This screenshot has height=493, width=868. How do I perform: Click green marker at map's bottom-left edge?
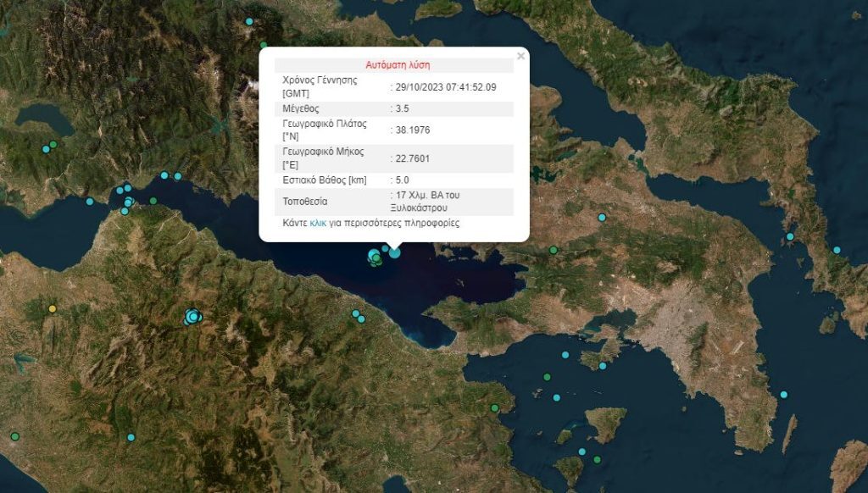[x=14, y=436]
